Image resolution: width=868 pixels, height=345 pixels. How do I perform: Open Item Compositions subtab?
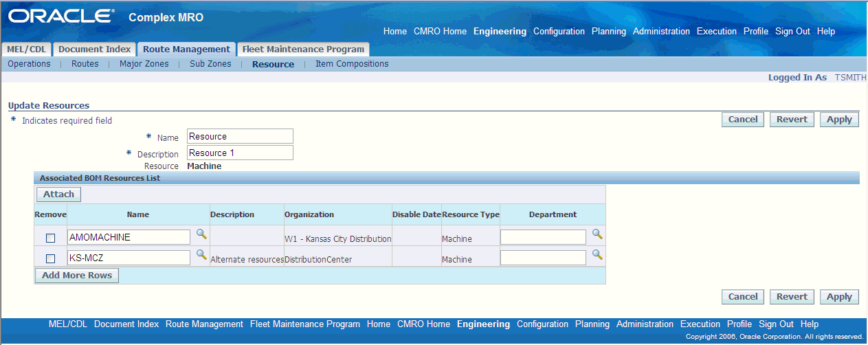tap(352, 64)
